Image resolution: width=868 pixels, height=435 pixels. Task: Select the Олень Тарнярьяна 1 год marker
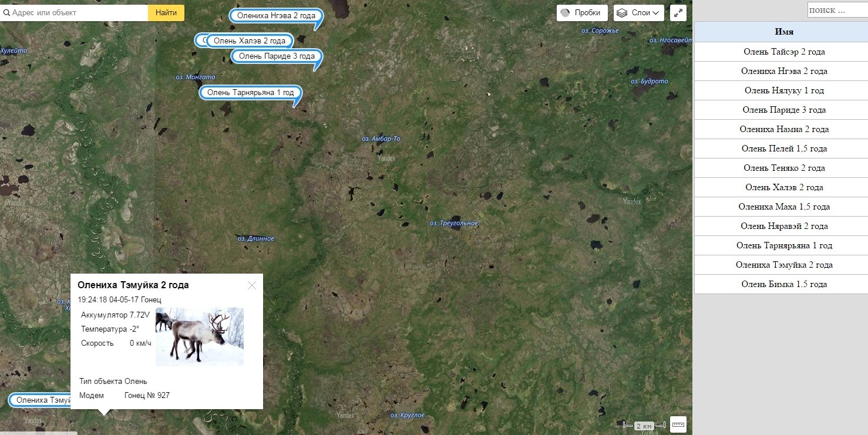[250, 93]
